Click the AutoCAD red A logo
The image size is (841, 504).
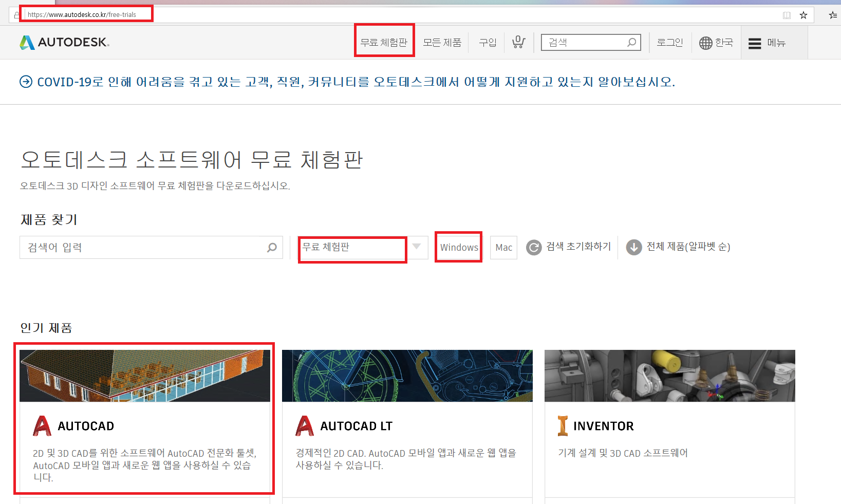pos(42,426)
